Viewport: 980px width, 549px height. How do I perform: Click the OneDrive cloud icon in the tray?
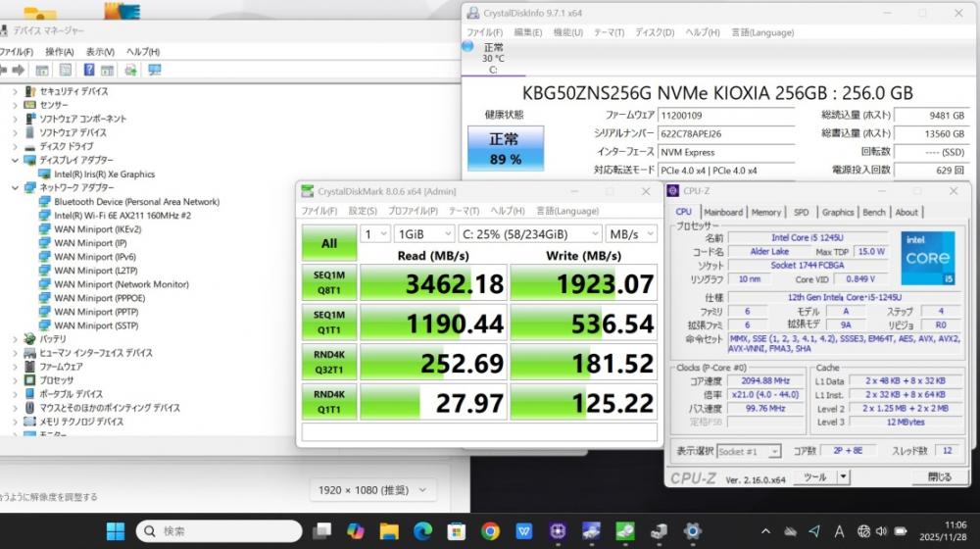point(791,531)
